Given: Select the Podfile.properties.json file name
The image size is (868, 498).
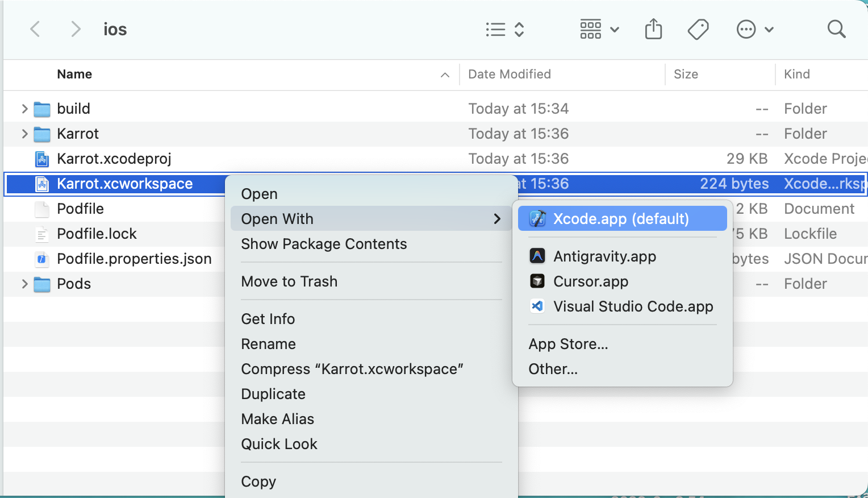Looking at the screenshot, I should (x=134, y=259).
